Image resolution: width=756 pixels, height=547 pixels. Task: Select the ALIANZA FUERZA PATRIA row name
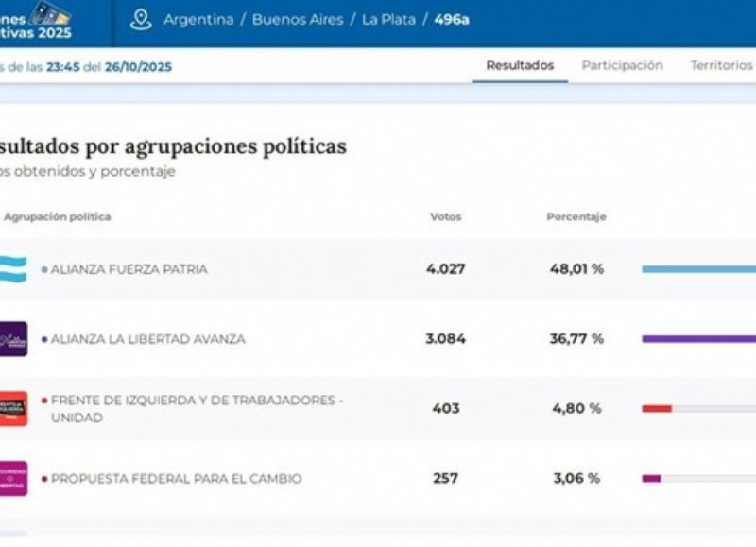tap(129, 269)
